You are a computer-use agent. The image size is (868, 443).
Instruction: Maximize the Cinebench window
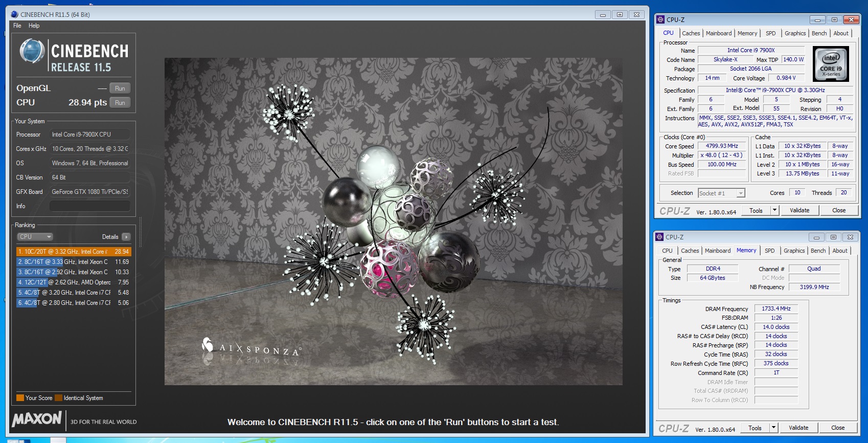pos(620,15)
